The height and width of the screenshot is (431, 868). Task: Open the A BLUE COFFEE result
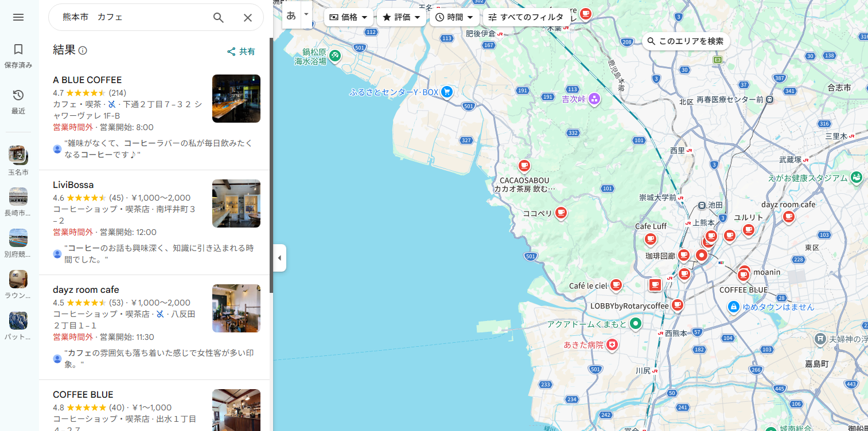click(x=87, y=80)
